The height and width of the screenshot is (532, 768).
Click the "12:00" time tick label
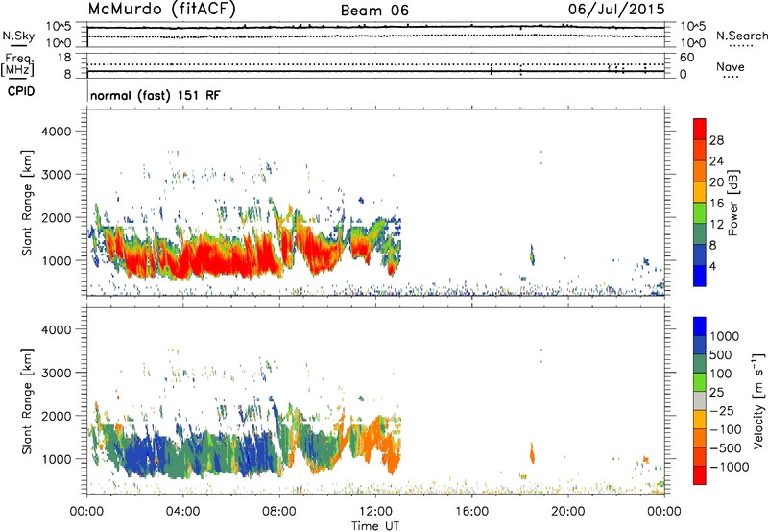[375, 512]
